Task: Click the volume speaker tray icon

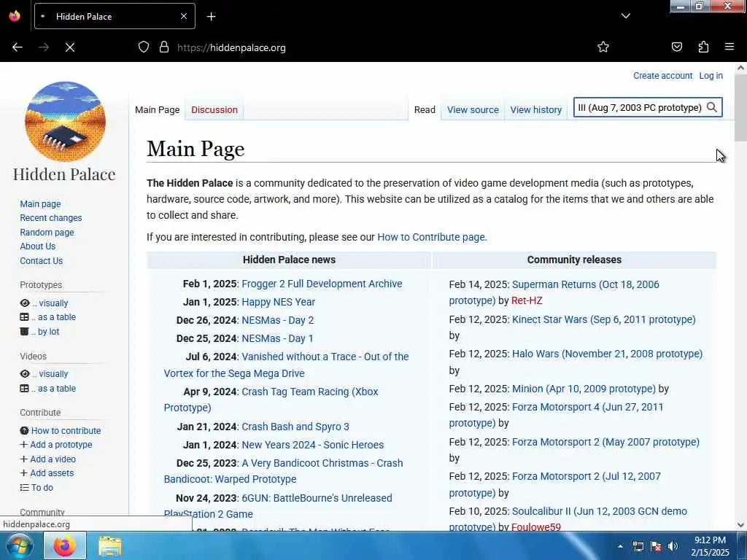Action: pyautogui.click(x=673, y=546)
